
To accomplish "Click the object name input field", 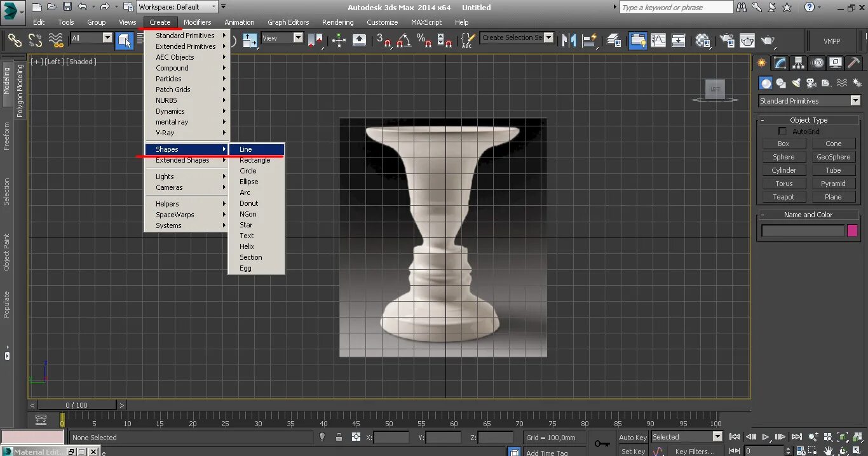I will pos(803,231).
